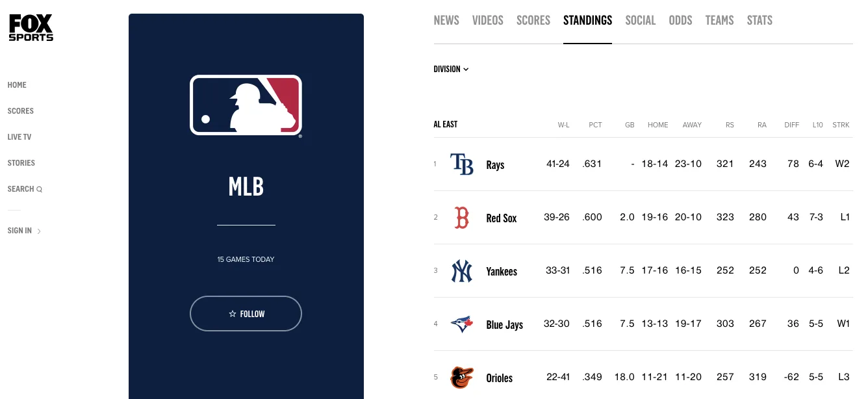This screenshot has width=868, height=399.
Task: Click the MLB logo on the card
Action: (x=246, y=105)
